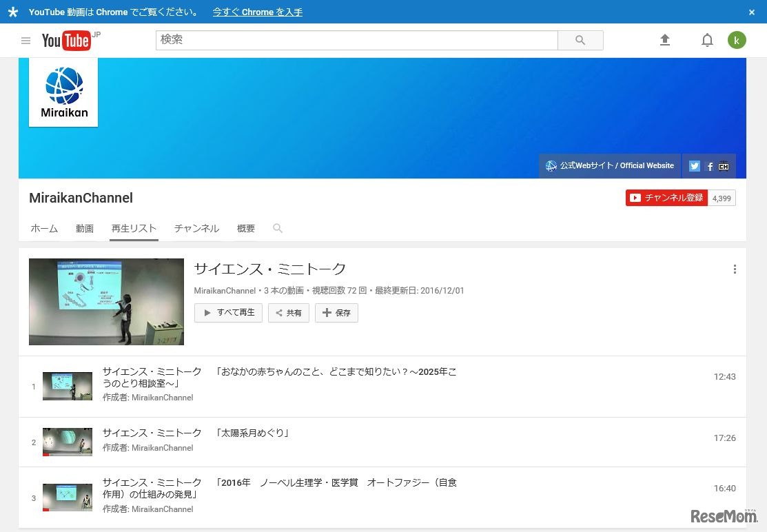Open Miraikan Facebook link icon
Screen dimensions: 767x532
710,166
